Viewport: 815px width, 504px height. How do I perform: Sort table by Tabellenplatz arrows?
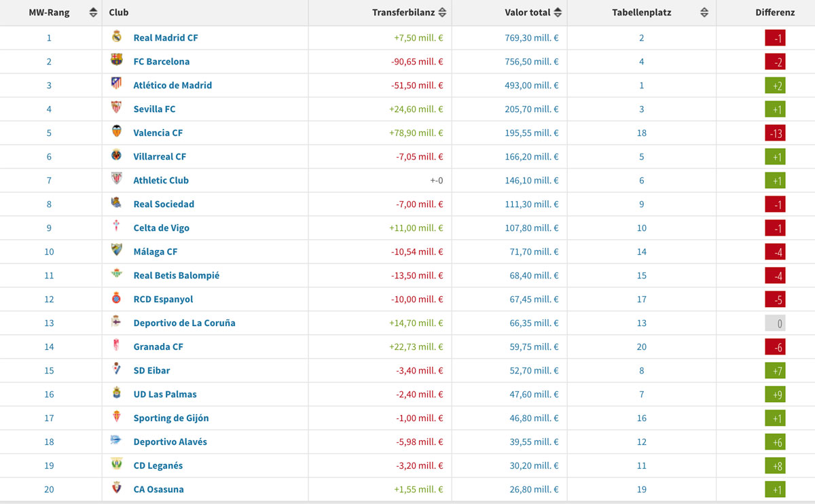tap(704, 12)
